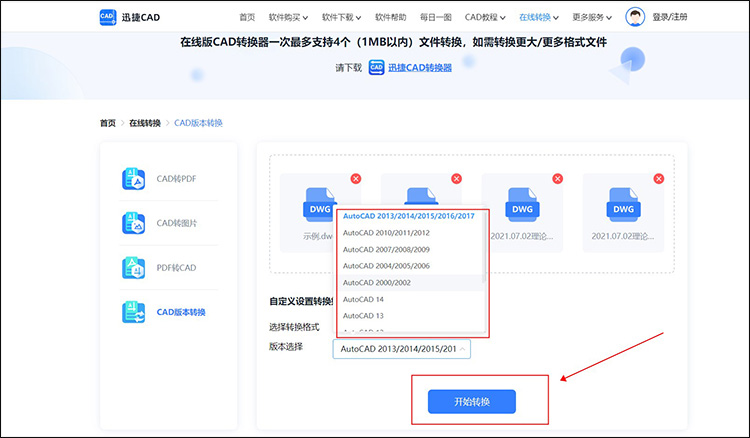This screenshot has height=438, width=750.
Task: Open CAD版本转换 in the sidebar
Action: click(x=181, y=312)
